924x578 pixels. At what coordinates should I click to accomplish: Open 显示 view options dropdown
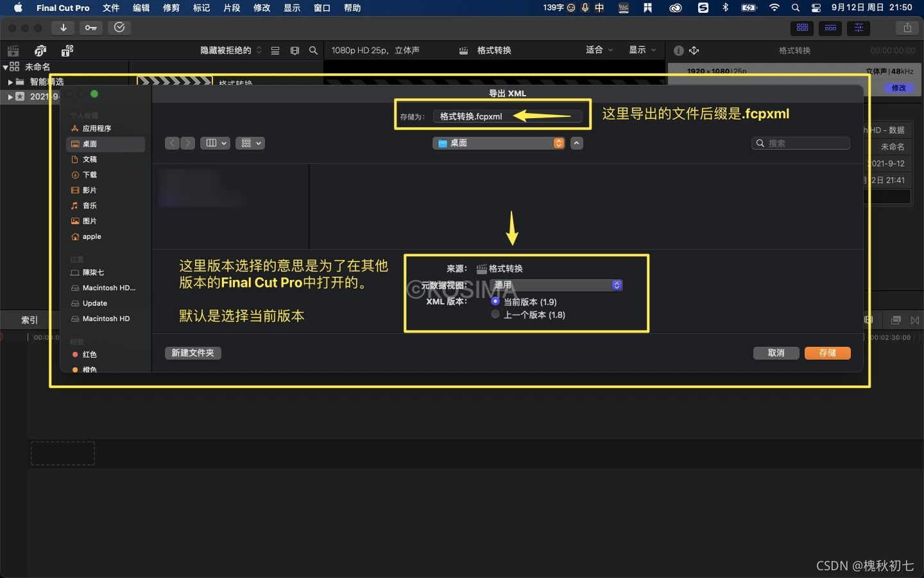coord(642,49)
